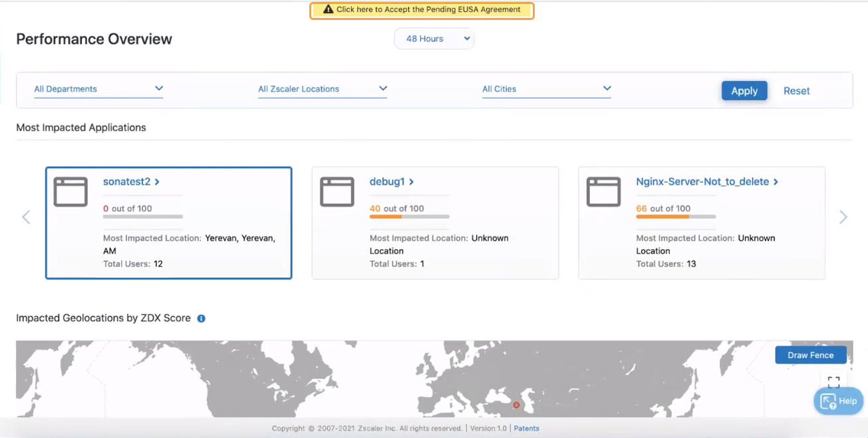Open the Help widget
The height and width of the screenshot is (438, 868).
point(838,401)
